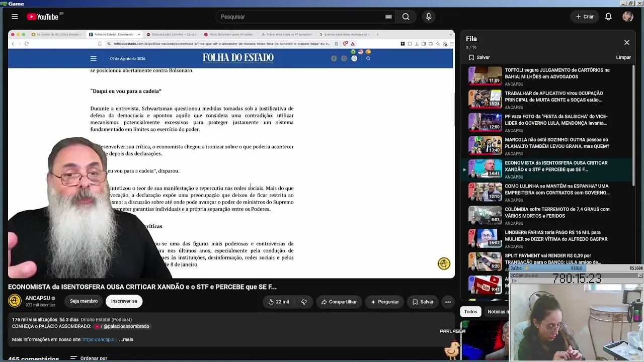644x362 pixels.
Task: Subscribe with the Inscrever-se button
Action: [124, 301]
